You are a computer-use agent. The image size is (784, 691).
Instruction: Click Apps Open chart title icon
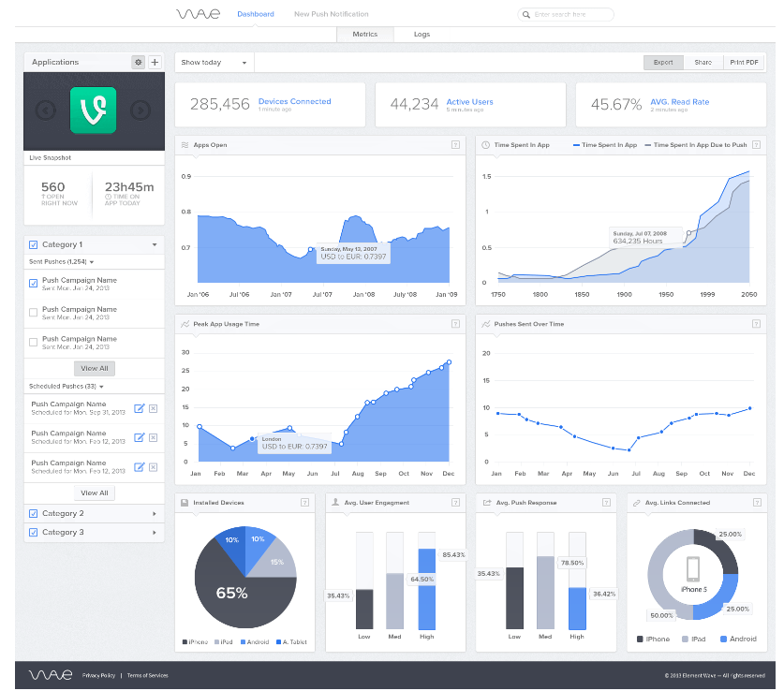tap(185, 145)
